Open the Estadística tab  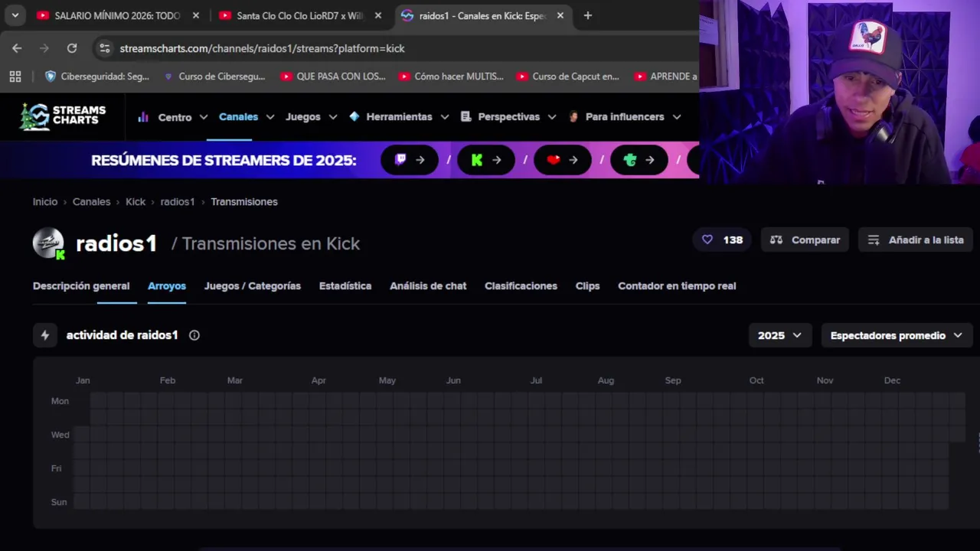point(345,286)
